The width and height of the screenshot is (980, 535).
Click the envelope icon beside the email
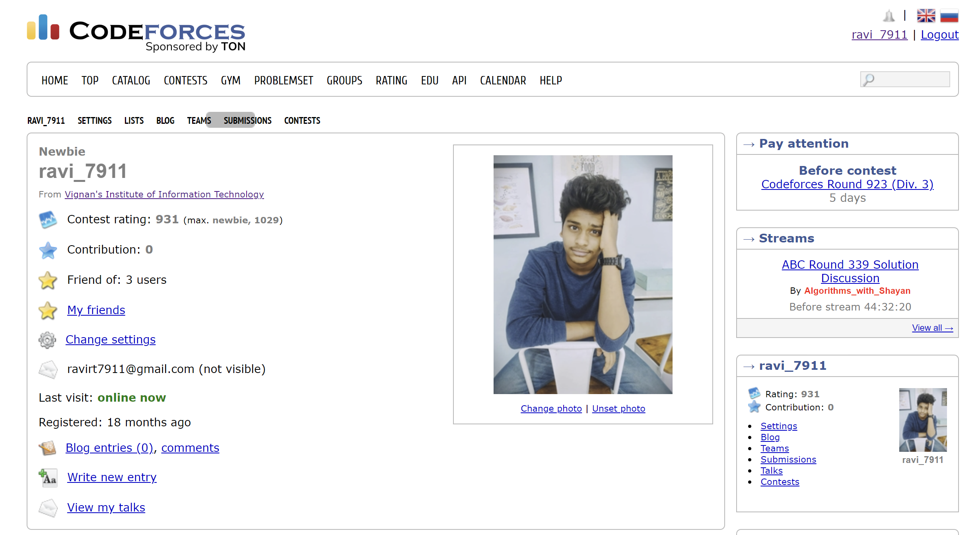tap(48, 369)
